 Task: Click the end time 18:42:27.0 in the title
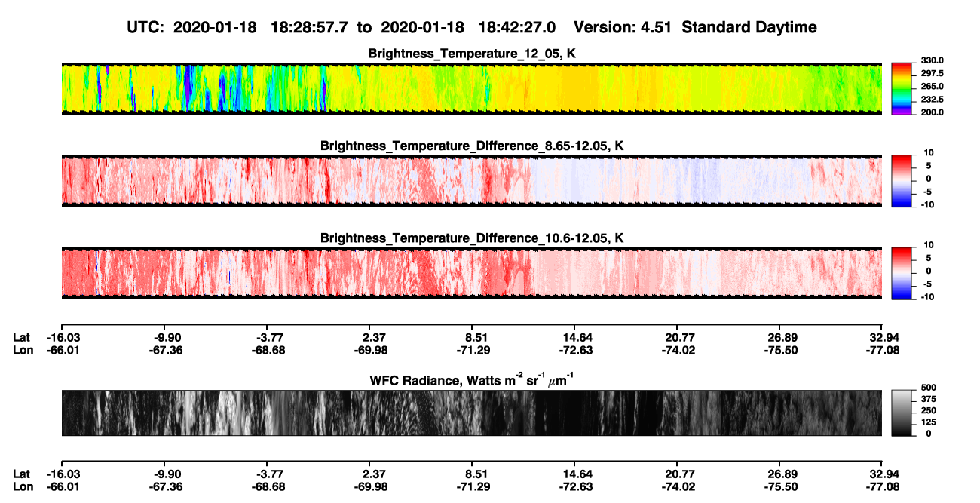pyautogui.click(x=516, y=27)
